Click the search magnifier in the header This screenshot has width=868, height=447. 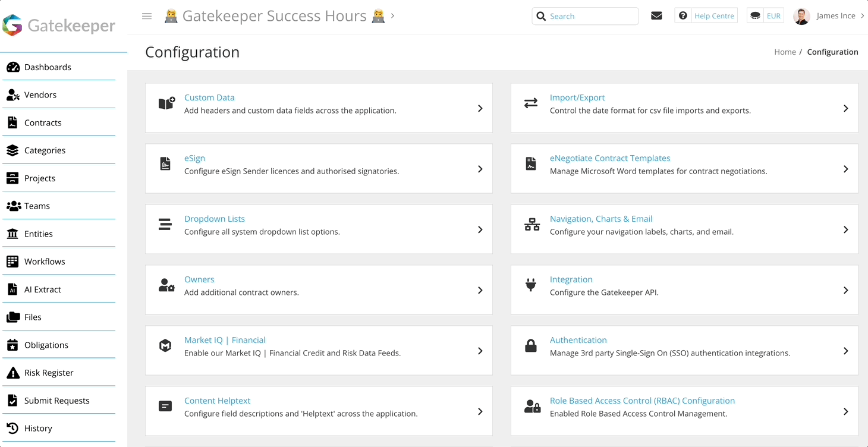[541, 16]
